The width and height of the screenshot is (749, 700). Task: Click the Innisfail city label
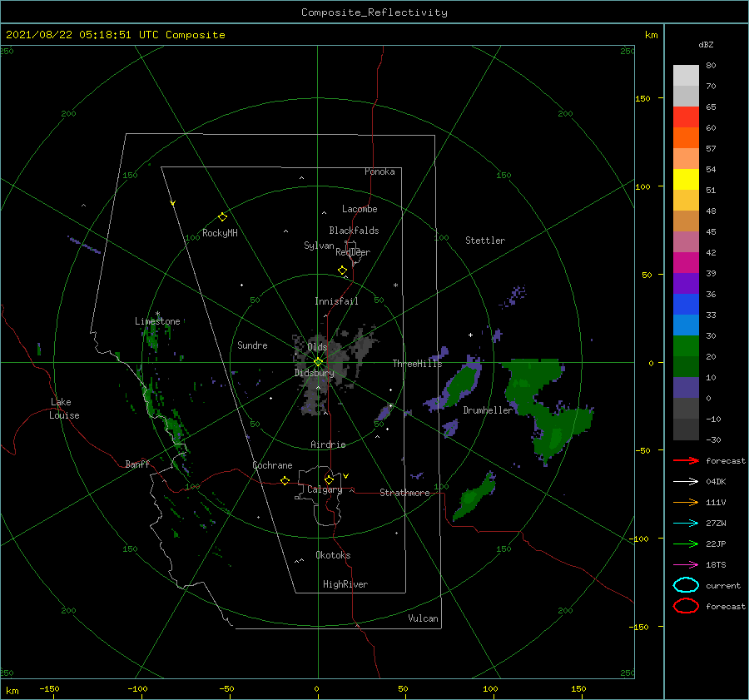tap(336, 301)
